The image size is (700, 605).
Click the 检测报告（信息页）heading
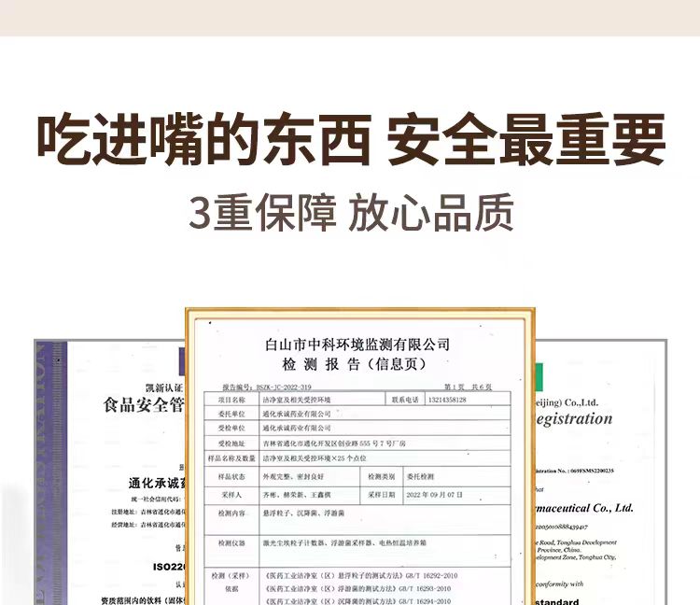click(355, 364)
